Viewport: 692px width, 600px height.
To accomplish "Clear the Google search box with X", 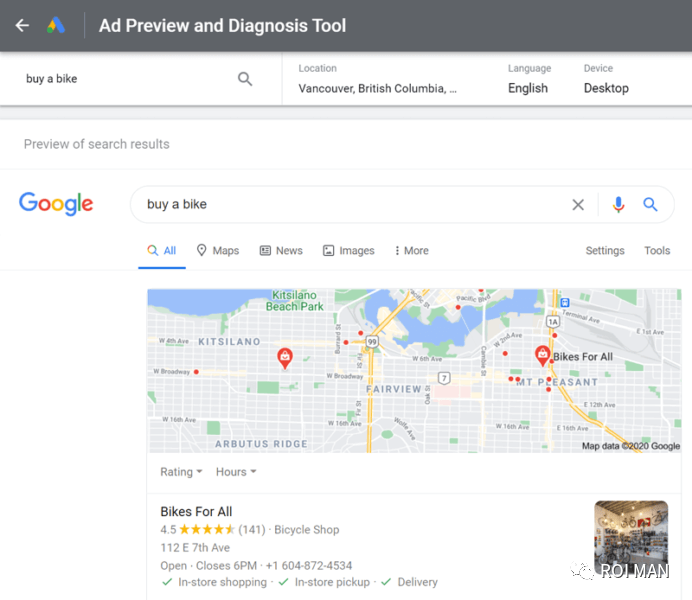I will pos(578,205).
